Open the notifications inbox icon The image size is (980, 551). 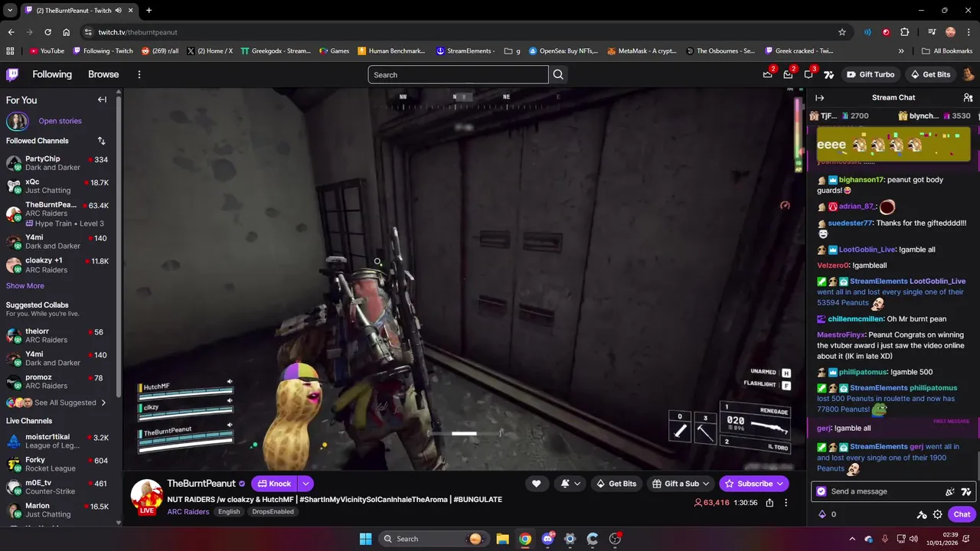pos(789,74)
